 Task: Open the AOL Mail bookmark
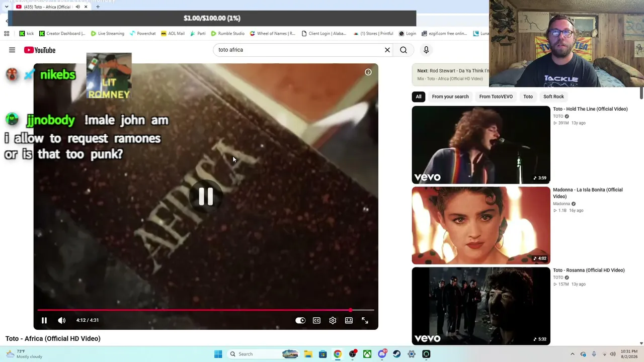[x=173, y=34]
